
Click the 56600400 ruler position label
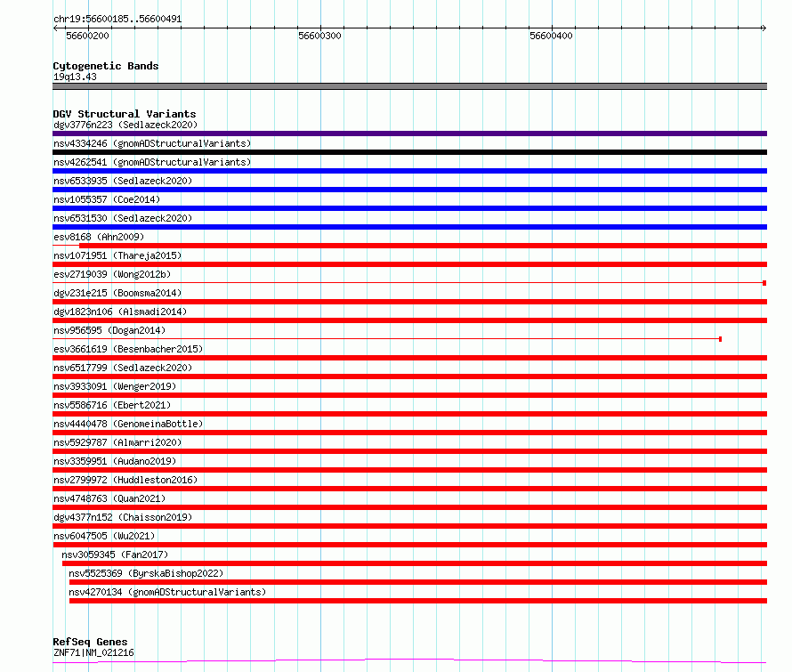(x=551, y=36)
